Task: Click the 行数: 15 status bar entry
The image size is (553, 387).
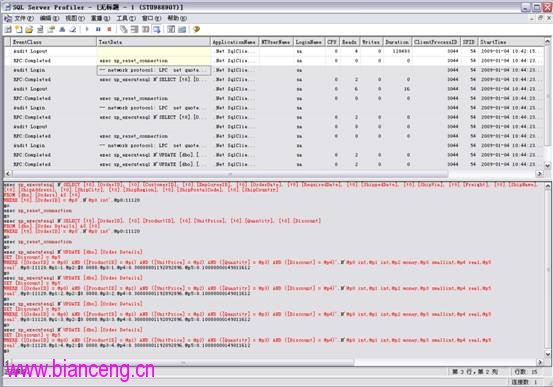Action: point(526,372)
